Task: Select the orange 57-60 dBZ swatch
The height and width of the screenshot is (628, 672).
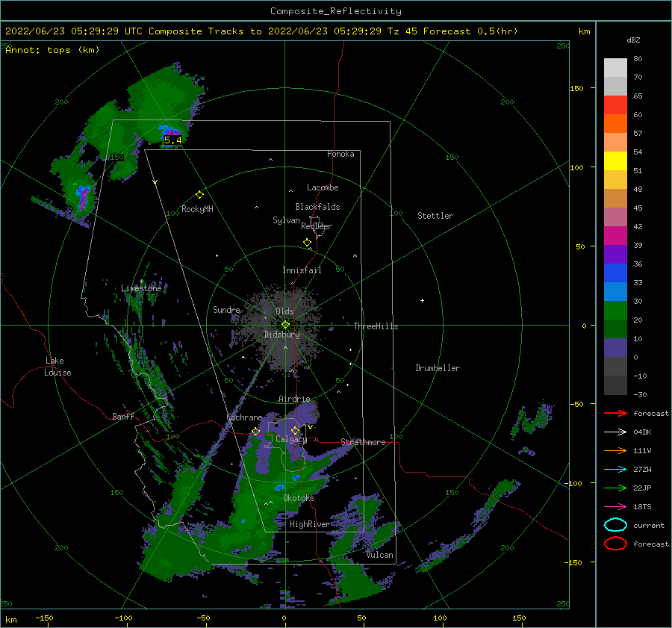Action: click(615, 124)
